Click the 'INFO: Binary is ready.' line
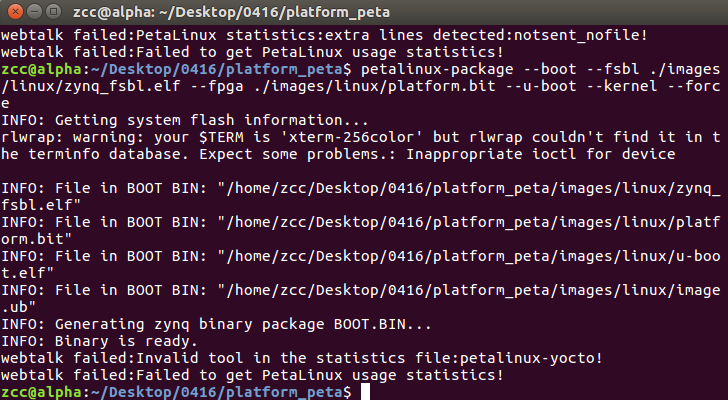The image size is (728, 400). (x=99, y=341)
